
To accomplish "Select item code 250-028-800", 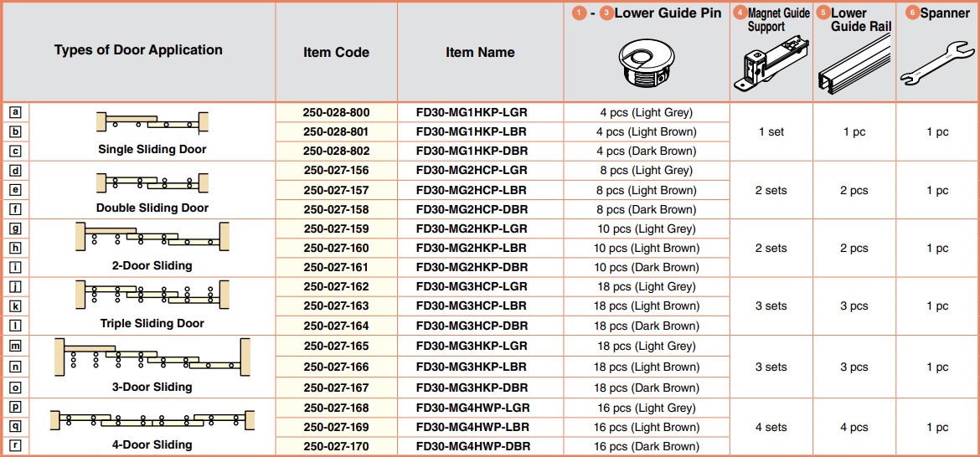I will 336,112.
